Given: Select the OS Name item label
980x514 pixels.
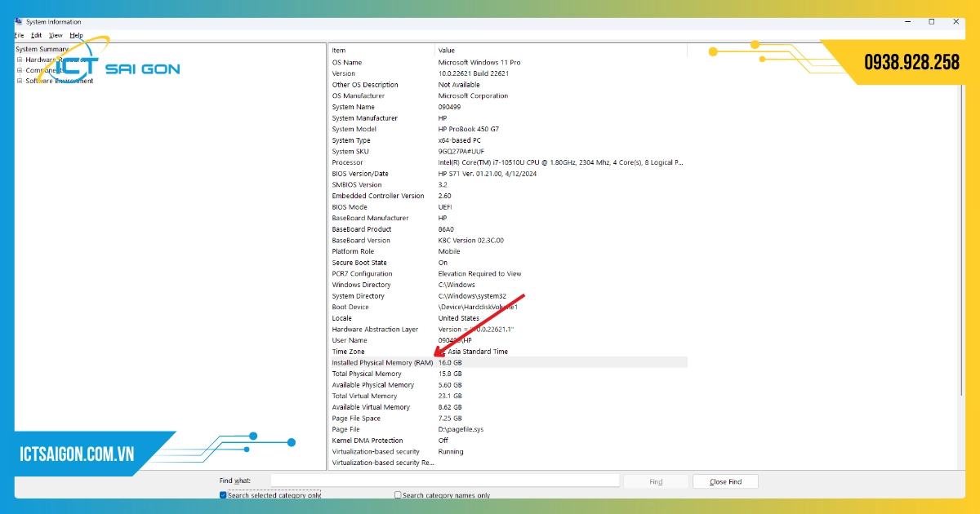Looking at the screenshot, I should pos(347,62).
